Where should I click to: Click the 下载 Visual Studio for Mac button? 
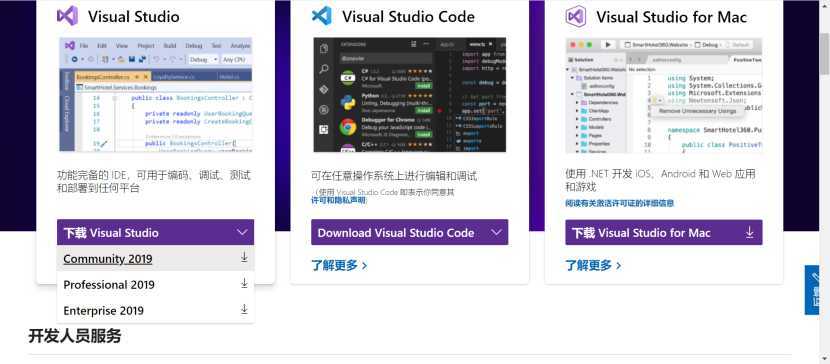click(664, 232)
